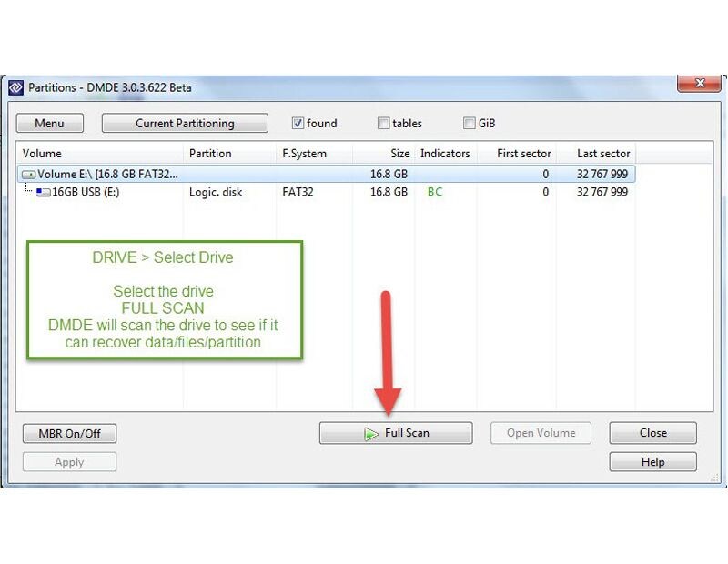This screenshot has width=728, height=564.
Task: Click first sector 0 in 16GB USB row
Action: click(x=545, y=192)
